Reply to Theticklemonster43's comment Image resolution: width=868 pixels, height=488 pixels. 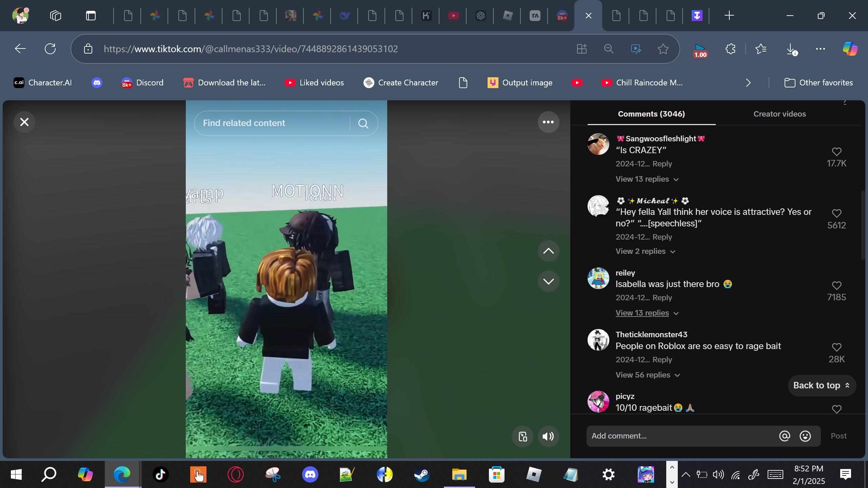[x=662, y=360]
